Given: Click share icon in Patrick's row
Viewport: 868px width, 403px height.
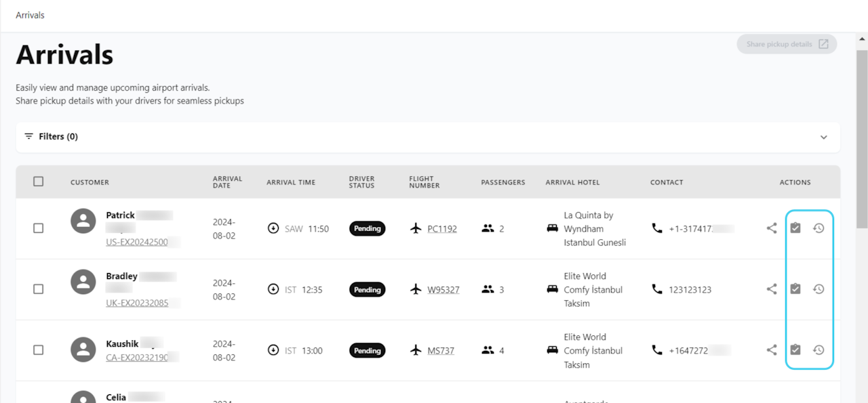Looking at the screenshot, I should pos(772,228).
